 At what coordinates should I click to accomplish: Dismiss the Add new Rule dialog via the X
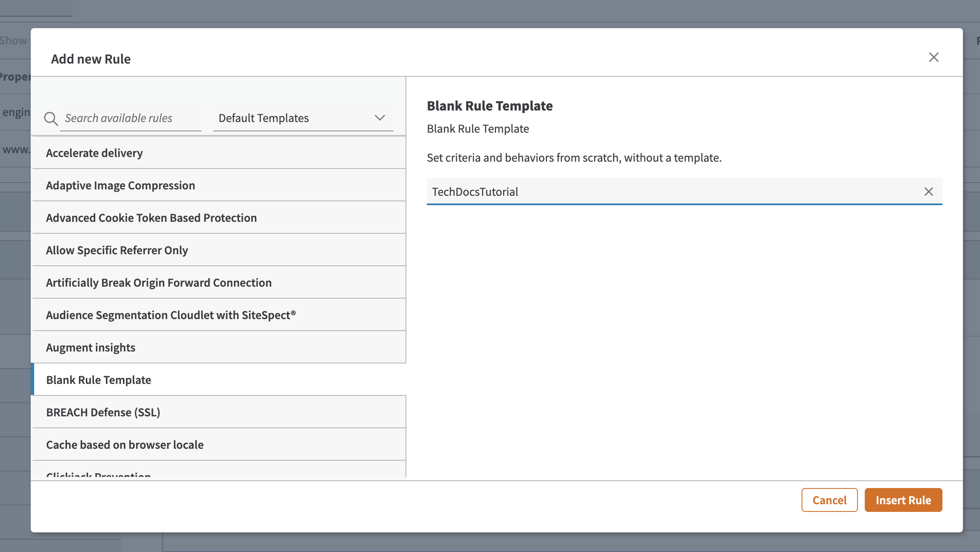tap(934, 57)
